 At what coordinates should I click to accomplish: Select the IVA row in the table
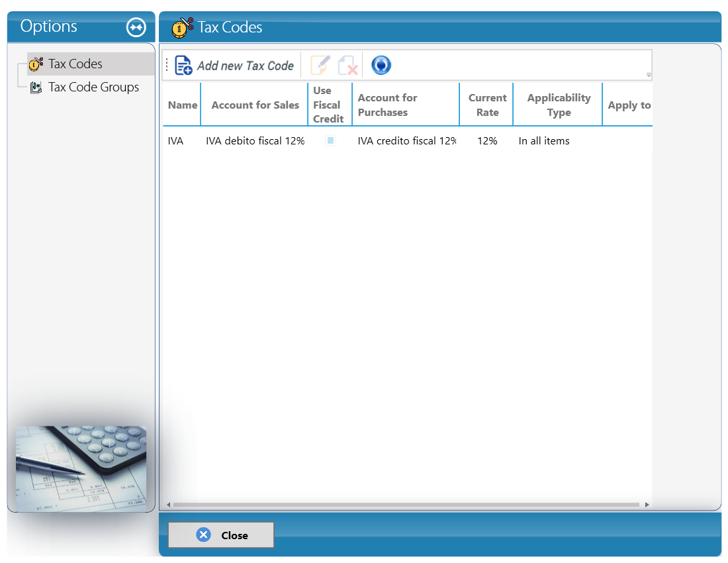407,140
